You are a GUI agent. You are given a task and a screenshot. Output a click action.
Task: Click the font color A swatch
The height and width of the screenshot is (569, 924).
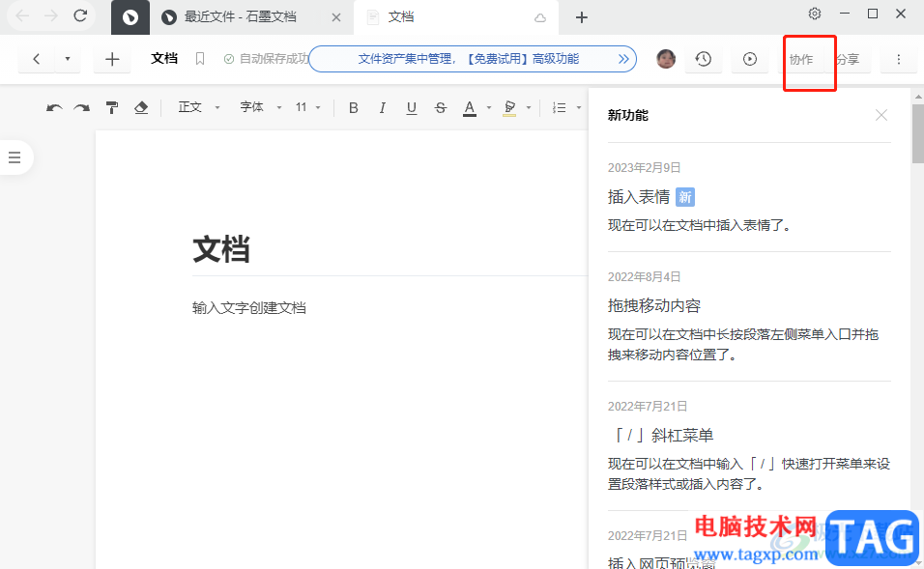[x=470, y=108]
